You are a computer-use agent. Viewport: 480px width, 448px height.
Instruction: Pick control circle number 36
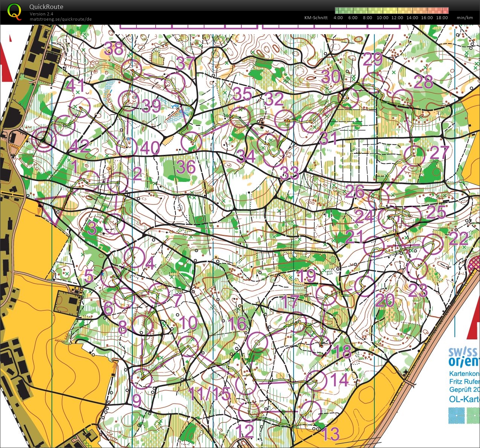click(x=191, y=142)
